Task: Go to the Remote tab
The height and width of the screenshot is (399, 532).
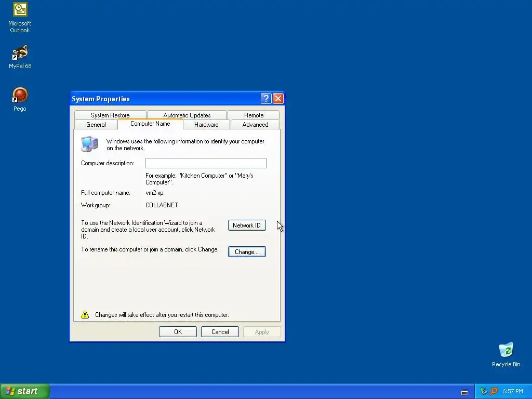Action: tap(254, 115)
